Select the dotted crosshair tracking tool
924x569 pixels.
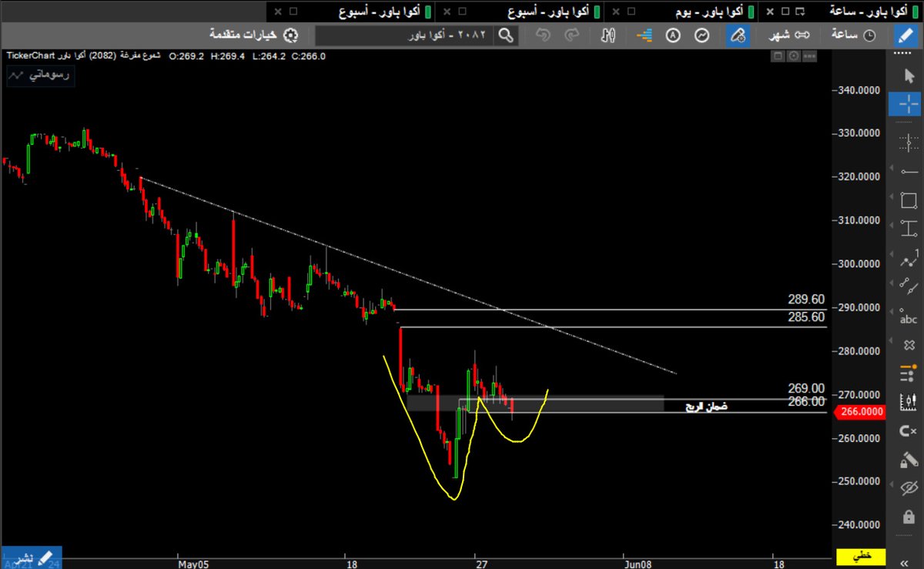(908, 142)
